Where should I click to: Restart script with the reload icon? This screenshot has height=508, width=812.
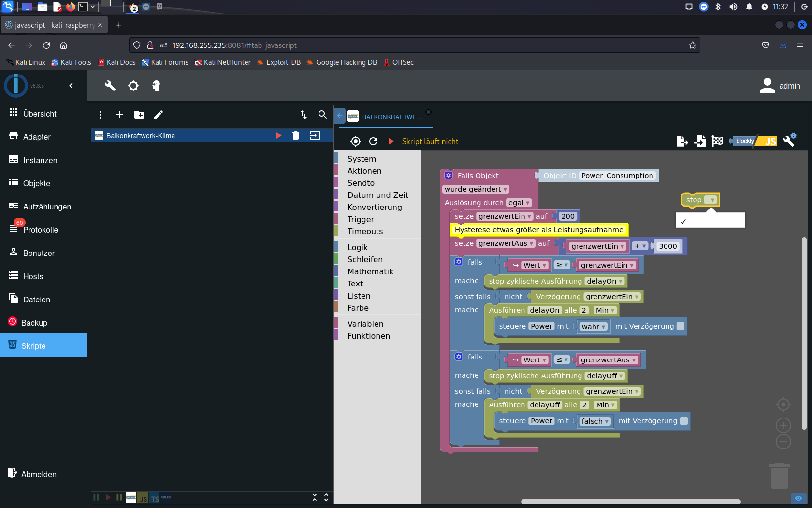tap(373, 141)
